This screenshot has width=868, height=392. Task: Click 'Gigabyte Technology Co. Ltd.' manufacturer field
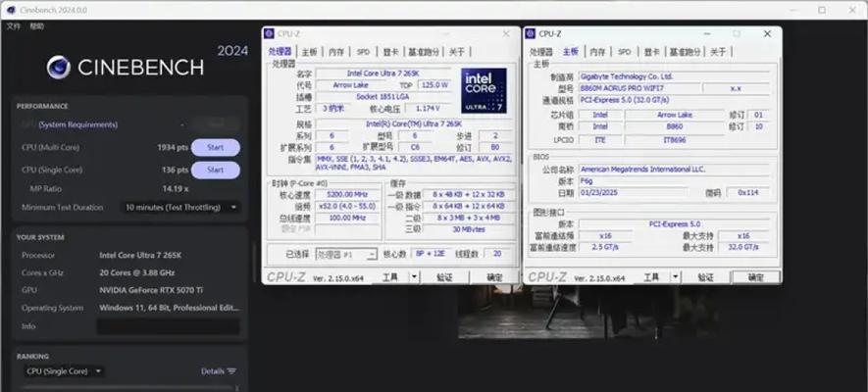click(674, 76)
